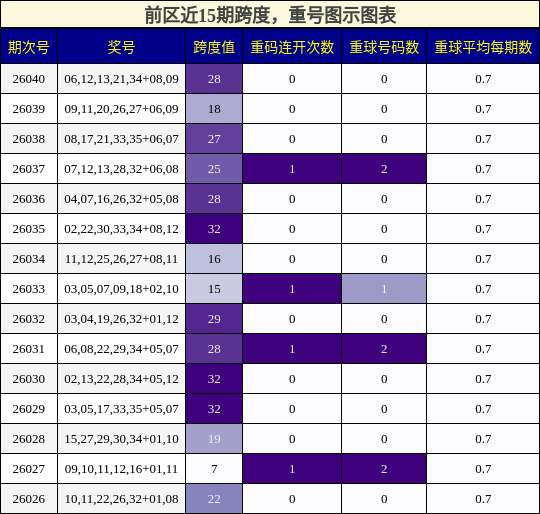Select winning numbers 04,07,16,26,32+05,08
Viewport: 540px width, 514px height.
point(122,199)
